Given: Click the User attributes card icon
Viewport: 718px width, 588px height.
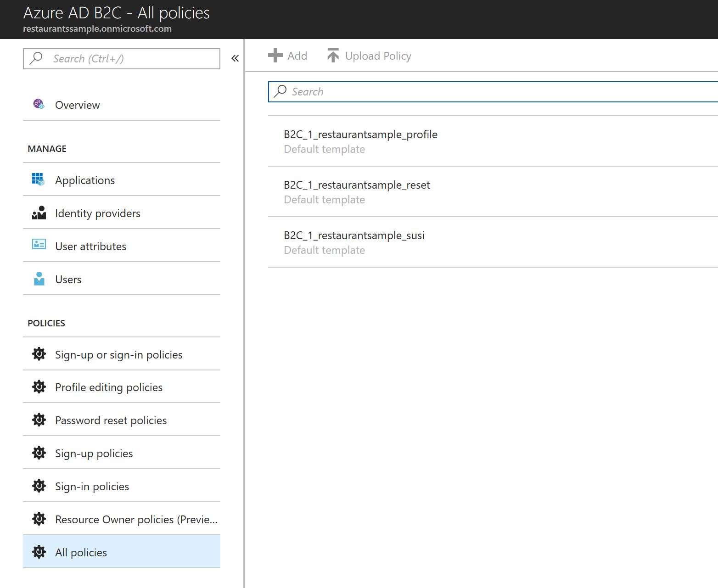Looking at the screenshot, I should [39, 244].
